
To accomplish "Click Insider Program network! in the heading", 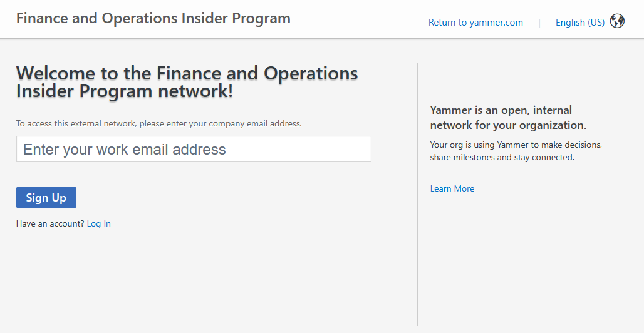I will tap(125, 91).
